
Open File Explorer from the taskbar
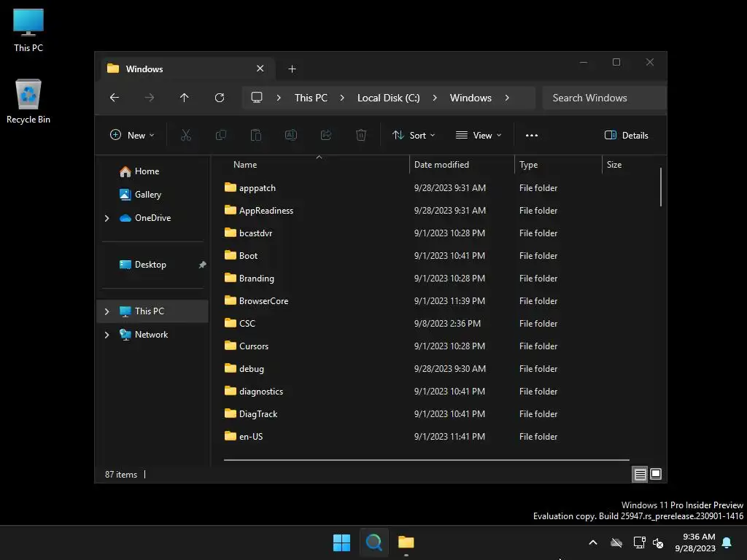(406, 542)
